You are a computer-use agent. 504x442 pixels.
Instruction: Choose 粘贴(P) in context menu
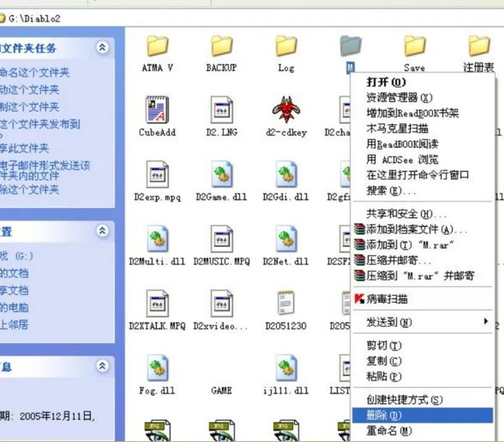point(422,376)
